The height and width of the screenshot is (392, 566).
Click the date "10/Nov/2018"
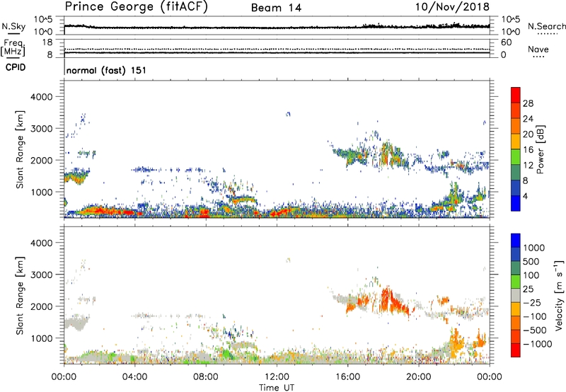click(452, 7)
